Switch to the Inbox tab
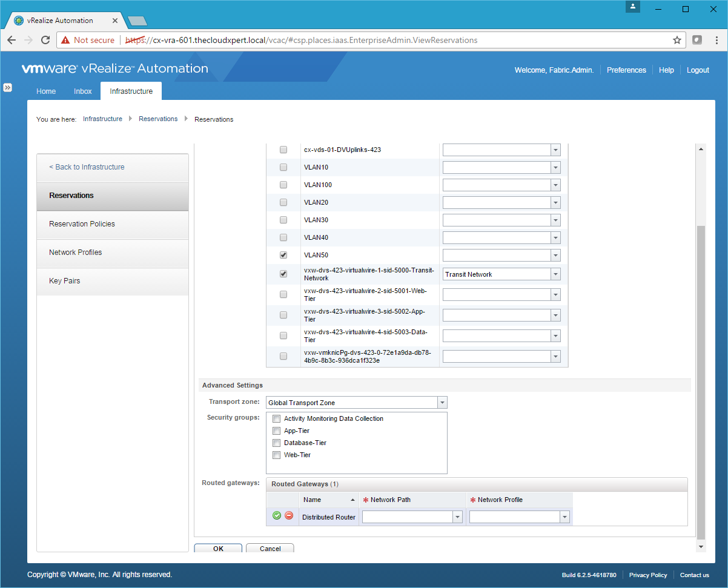Image resolution: width=728 pixels, height=588 pixels. tap(83, 91)
